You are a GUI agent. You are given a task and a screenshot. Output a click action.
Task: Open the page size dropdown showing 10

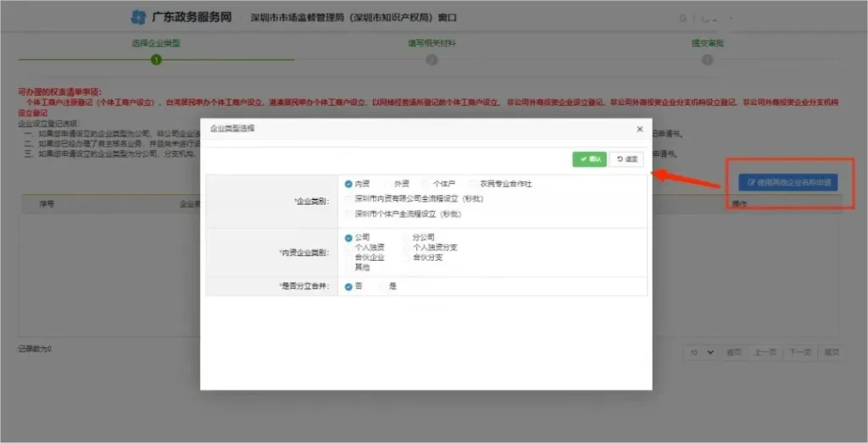click(701, 352)
